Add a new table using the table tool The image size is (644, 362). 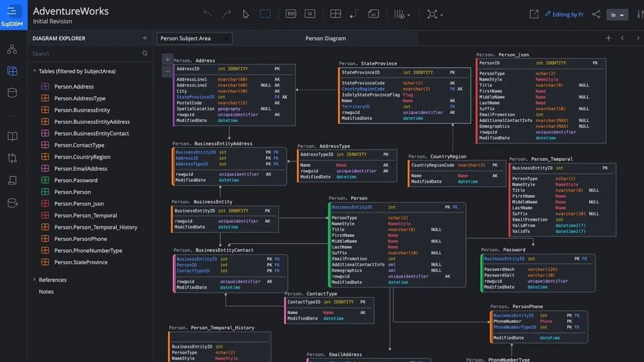coord(336,14)
